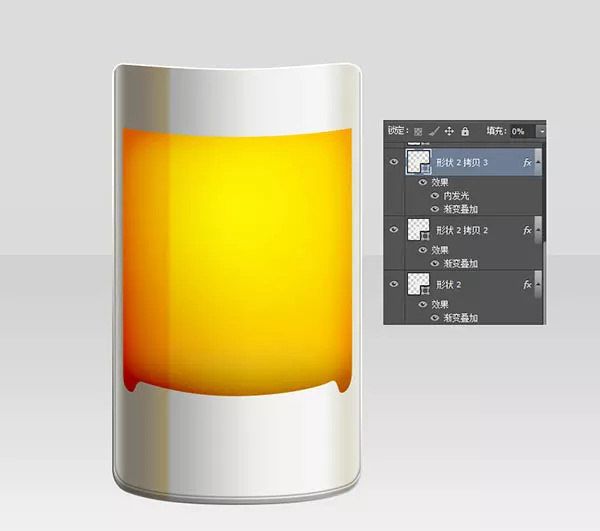This screenshot has height=531, width=600.
Task: Click 效果 label under 形状 2 layer
Action: (x=440, y=304)
